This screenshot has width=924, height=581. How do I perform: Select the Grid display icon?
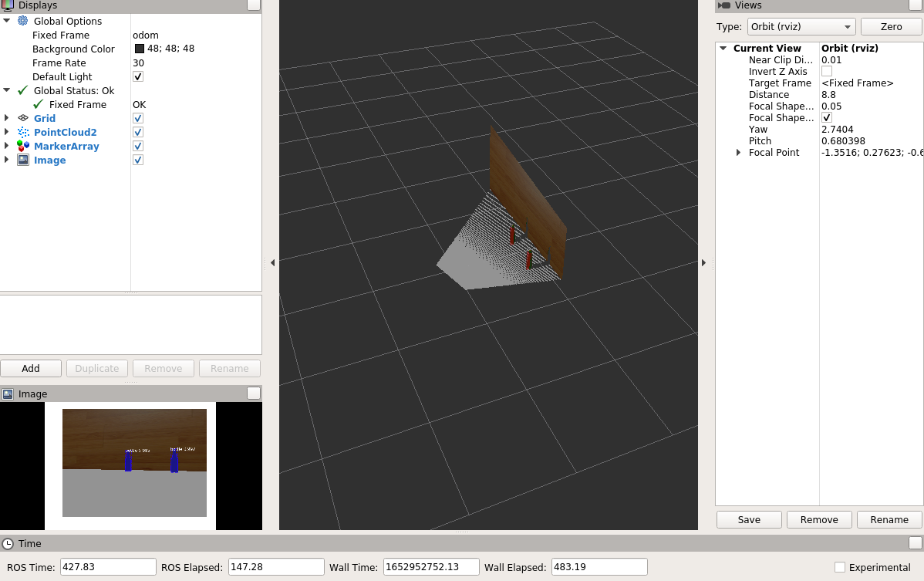(23, 118)
